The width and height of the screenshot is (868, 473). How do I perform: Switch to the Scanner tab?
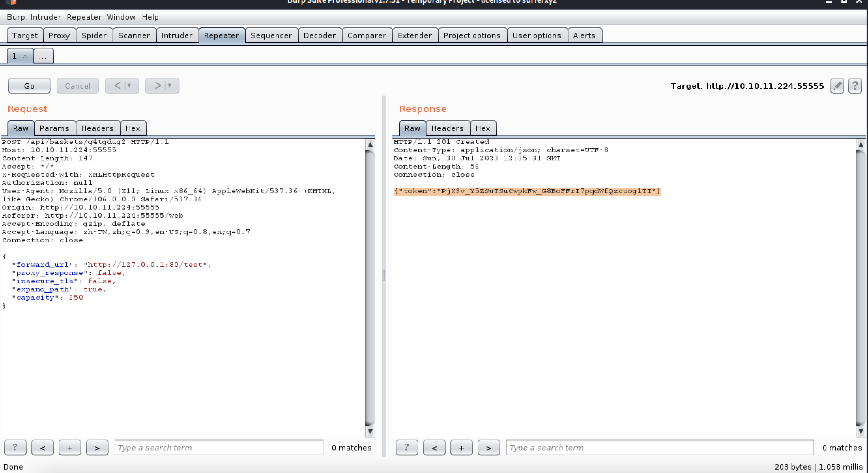[x=134, y=35]
